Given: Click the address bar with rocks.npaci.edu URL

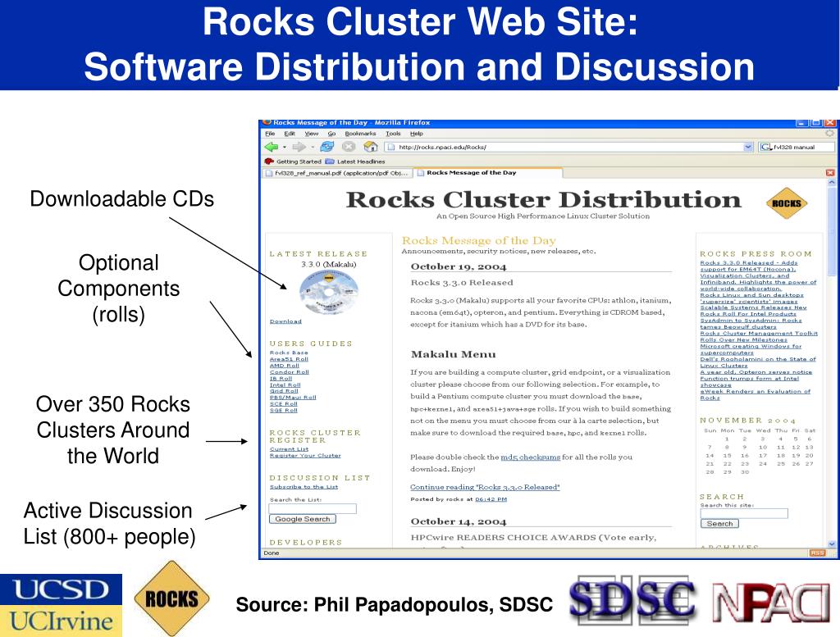Looking at the screenshot, I should tap(564, 147).
